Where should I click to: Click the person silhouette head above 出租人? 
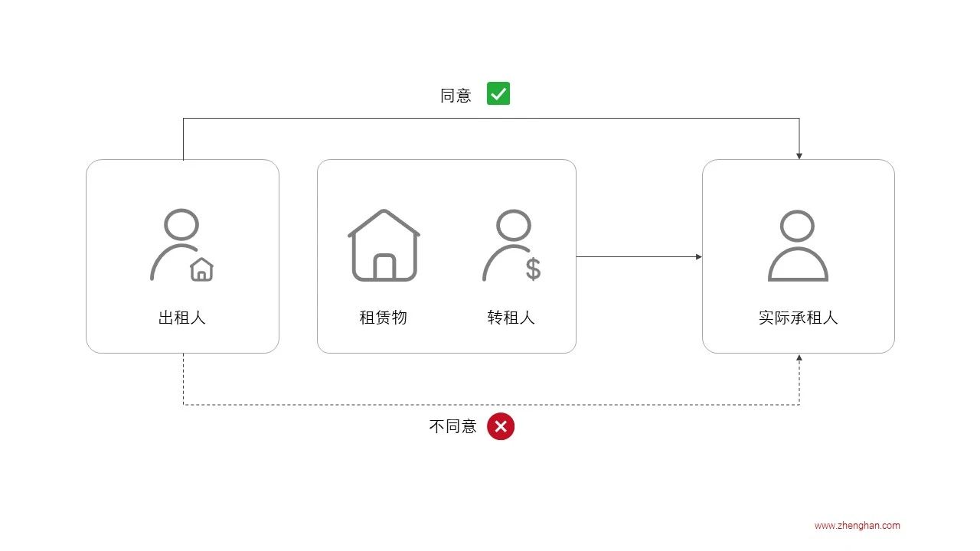pyautogui.click(x=182, y=225)
